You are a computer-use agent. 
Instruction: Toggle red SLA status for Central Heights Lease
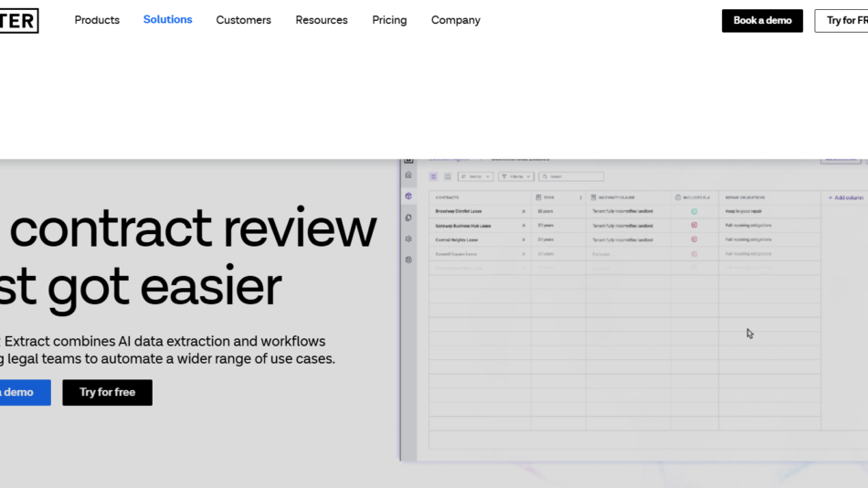[x=694, y=239]
